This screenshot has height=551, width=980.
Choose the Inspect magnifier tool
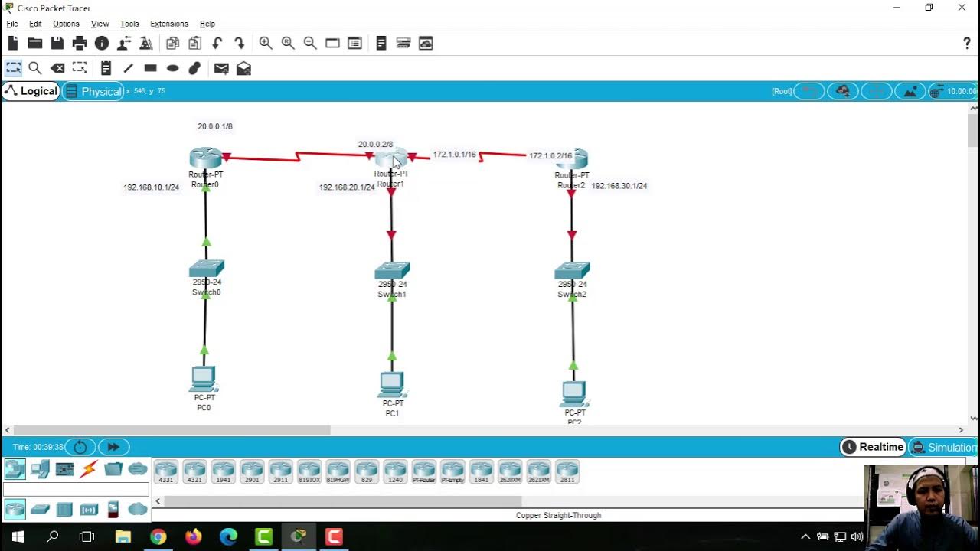[x=35, y=68]
